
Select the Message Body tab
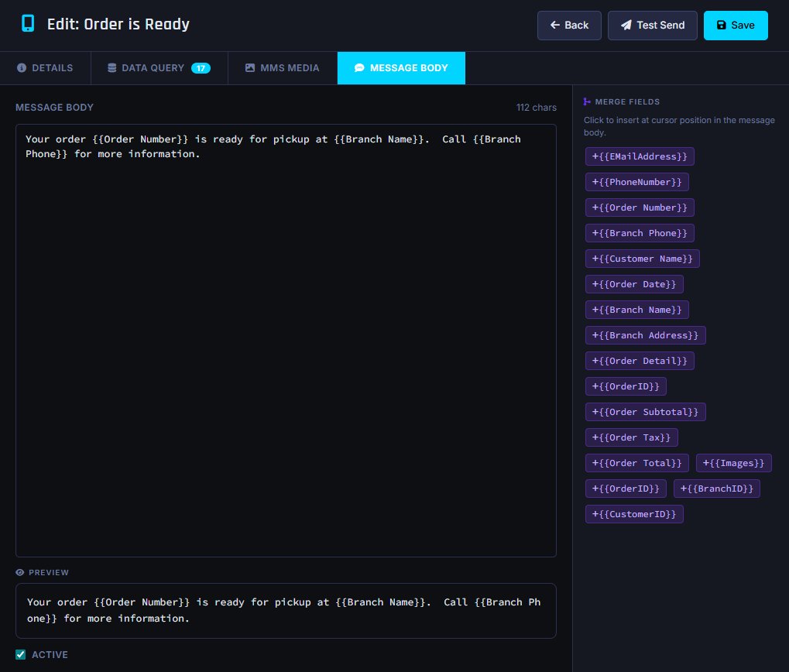(x=401, y=68)
